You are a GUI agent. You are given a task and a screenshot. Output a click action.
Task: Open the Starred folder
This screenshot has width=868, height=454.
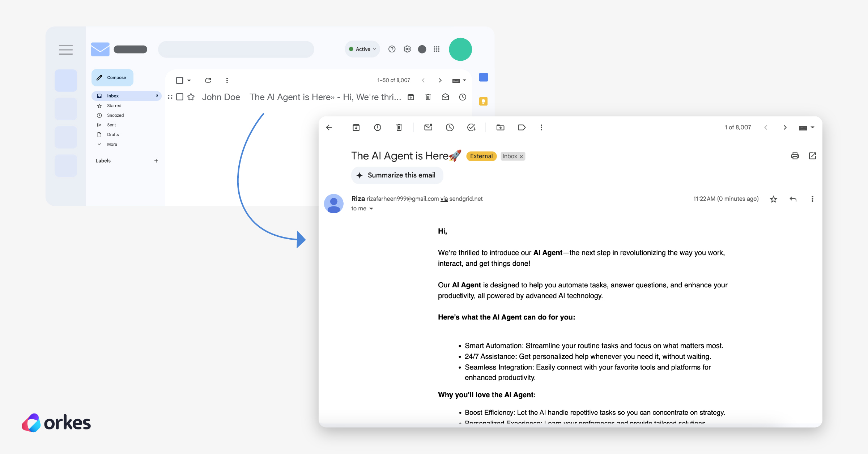click(114, 106)
